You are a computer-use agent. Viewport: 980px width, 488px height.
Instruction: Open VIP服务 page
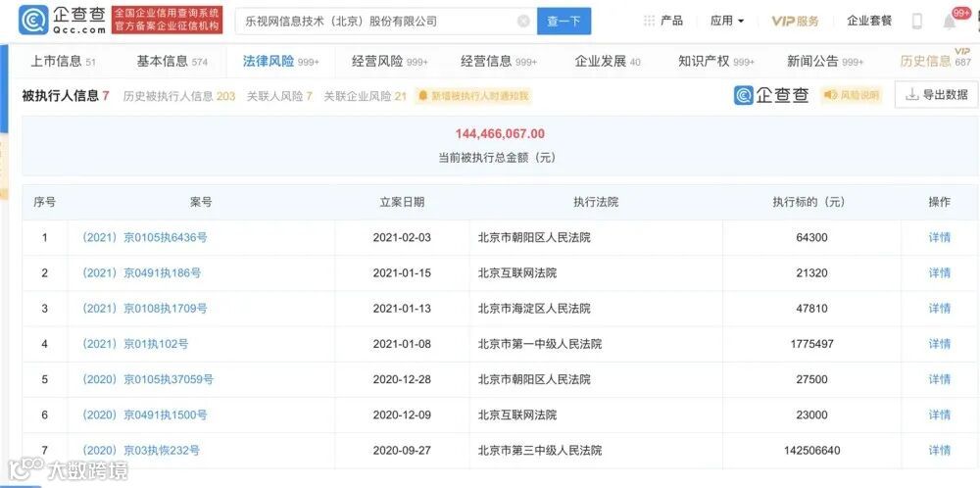(x=795, y=22)
